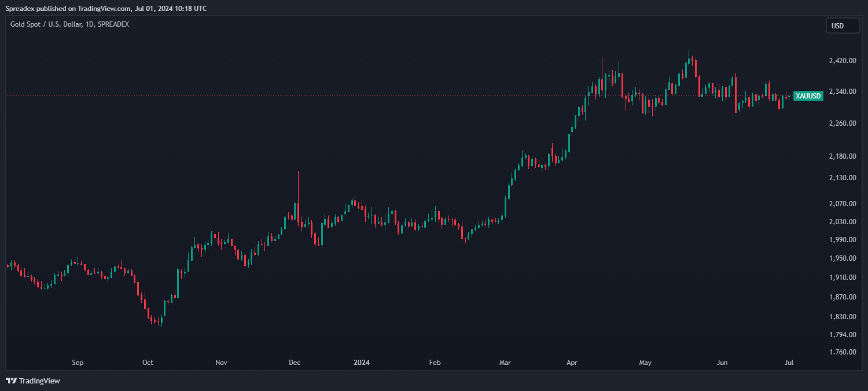Click the Jun label on time axis
The height and width of the screenshot is (391, 868).
722,363
